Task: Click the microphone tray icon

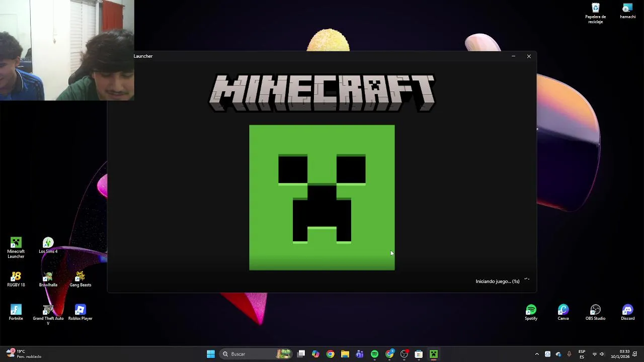Action: pyautogui.click(x=569, y=354)
